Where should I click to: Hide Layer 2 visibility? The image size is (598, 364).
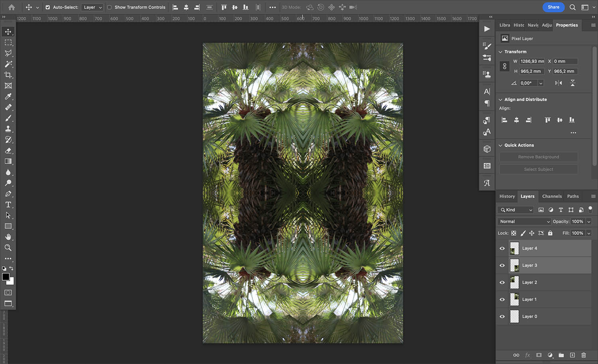pos(502,282)
